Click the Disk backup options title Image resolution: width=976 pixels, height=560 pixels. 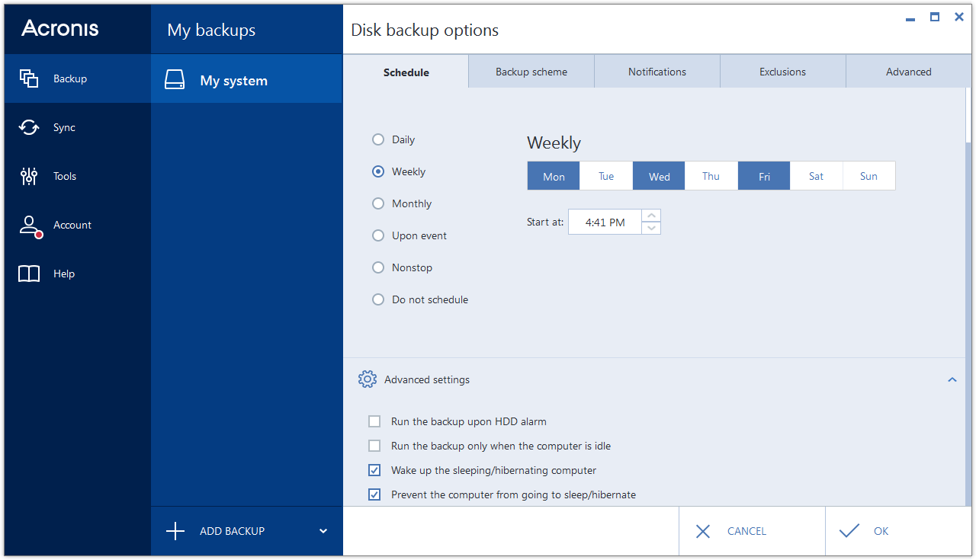tap(425, 30)
